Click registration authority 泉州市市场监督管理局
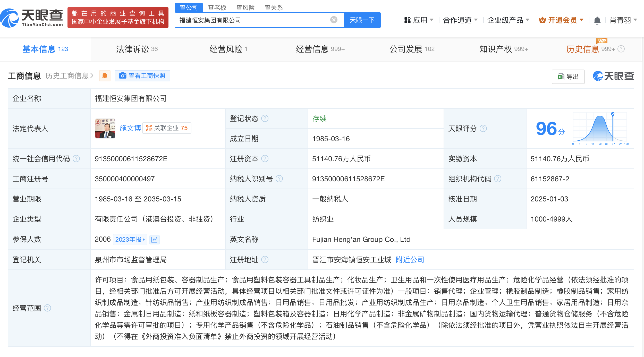644x357 pixels. [x=131, y=260]
